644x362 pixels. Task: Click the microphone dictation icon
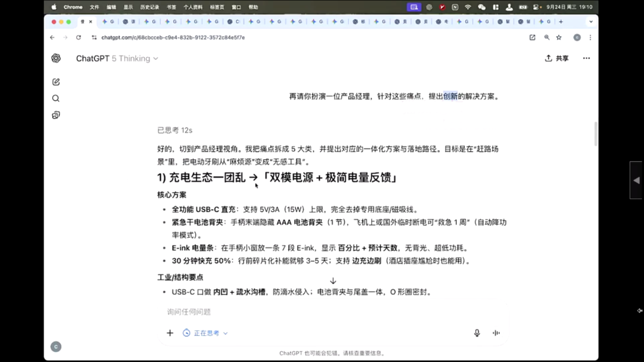tap(477, 333)
